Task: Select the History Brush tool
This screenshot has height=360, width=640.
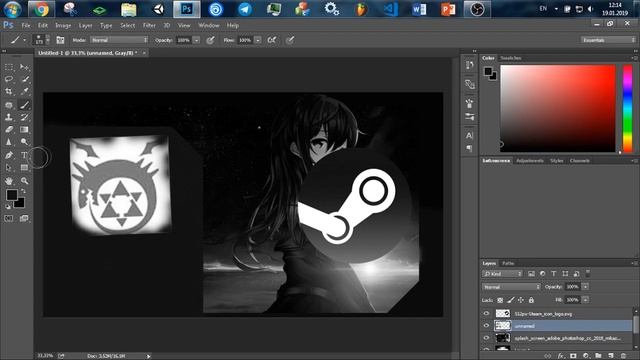Action: 24,117
